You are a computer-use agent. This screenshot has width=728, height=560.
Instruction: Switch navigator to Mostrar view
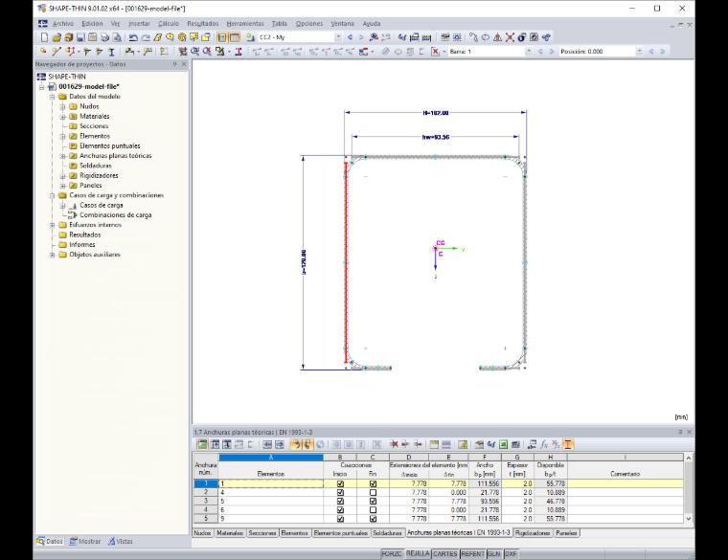tap(85, 542)
